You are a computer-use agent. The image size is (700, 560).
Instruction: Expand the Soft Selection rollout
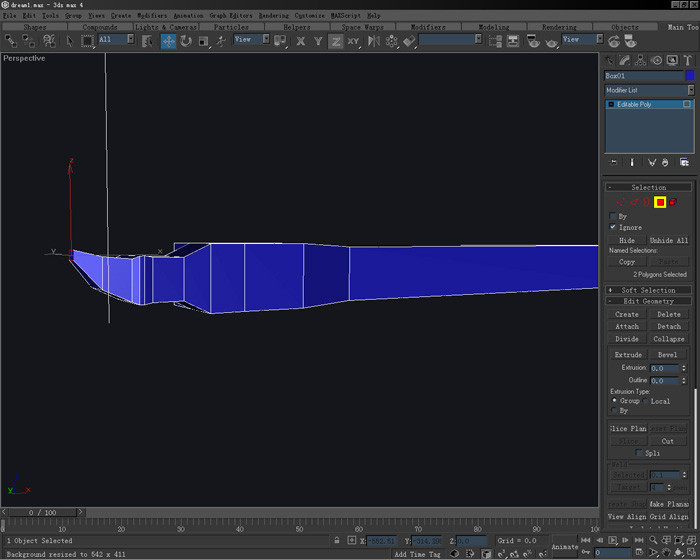648,290
